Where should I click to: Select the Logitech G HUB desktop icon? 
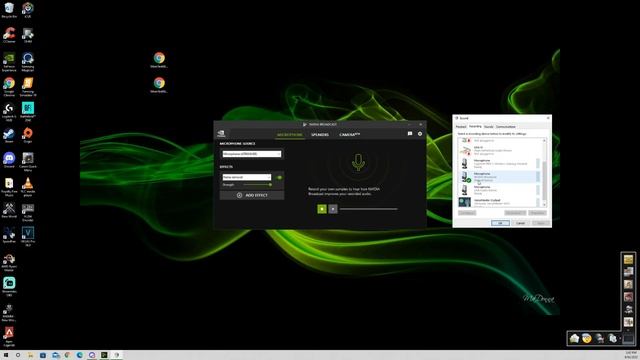coord(9,111)
